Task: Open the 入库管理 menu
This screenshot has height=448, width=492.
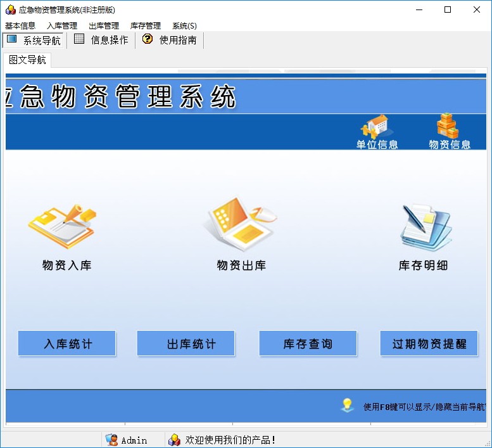Action: point(62,26)
